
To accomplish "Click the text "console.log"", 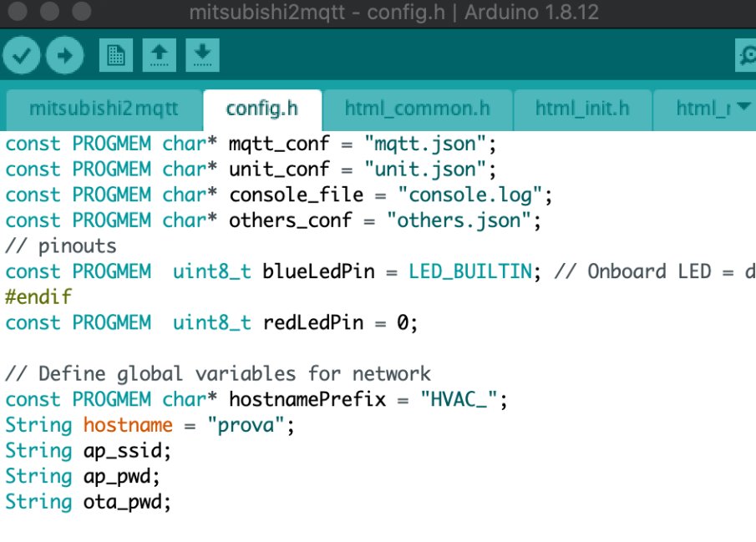I will point(470,195).
